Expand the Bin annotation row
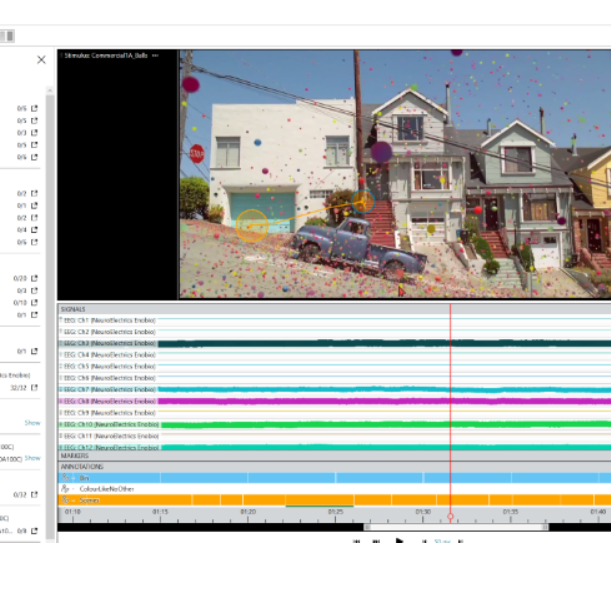Viewport: 611px width, 611px height. click(73, 478)
